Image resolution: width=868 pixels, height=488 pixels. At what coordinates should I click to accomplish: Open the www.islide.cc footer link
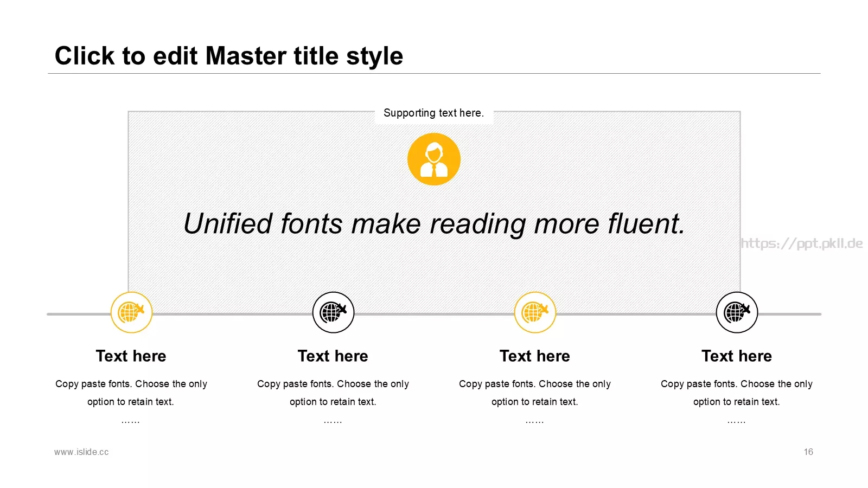[81, 452]
